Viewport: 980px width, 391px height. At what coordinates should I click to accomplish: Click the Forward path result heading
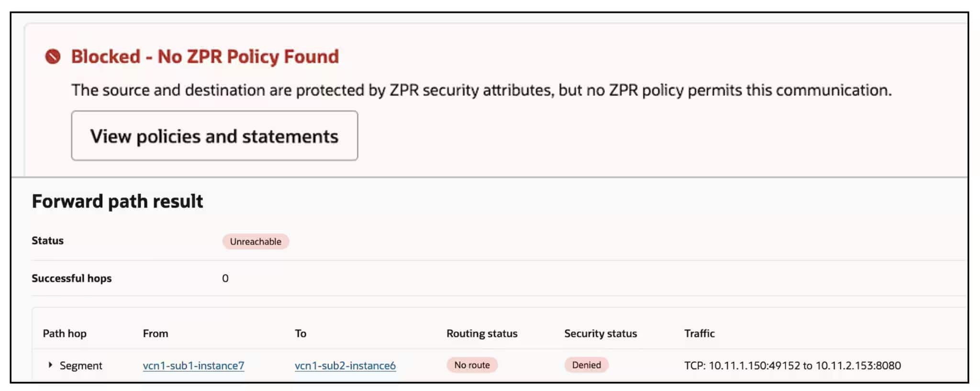pos(117,201)
